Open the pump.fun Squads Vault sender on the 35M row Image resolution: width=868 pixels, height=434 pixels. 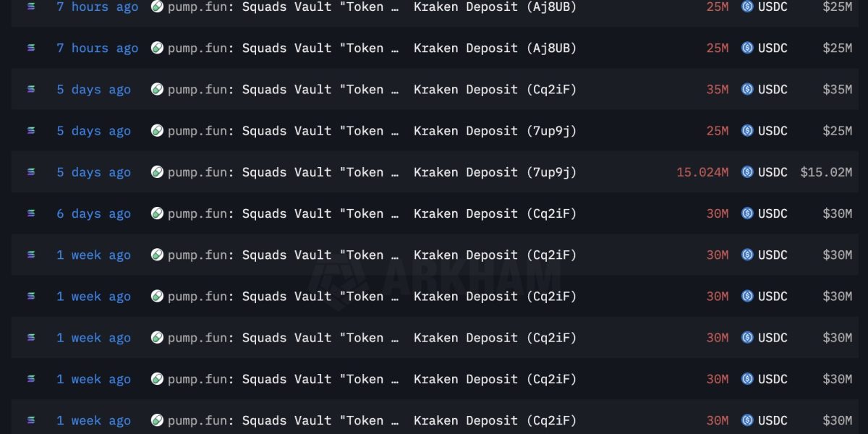click(283, 90)
